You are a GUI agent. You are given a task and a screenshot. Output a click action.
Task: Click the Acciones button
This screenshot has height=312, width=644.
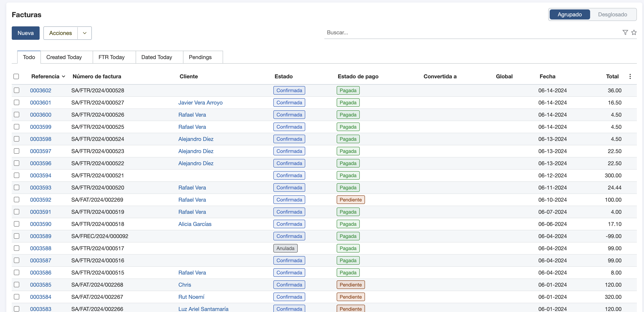(61, 33)
